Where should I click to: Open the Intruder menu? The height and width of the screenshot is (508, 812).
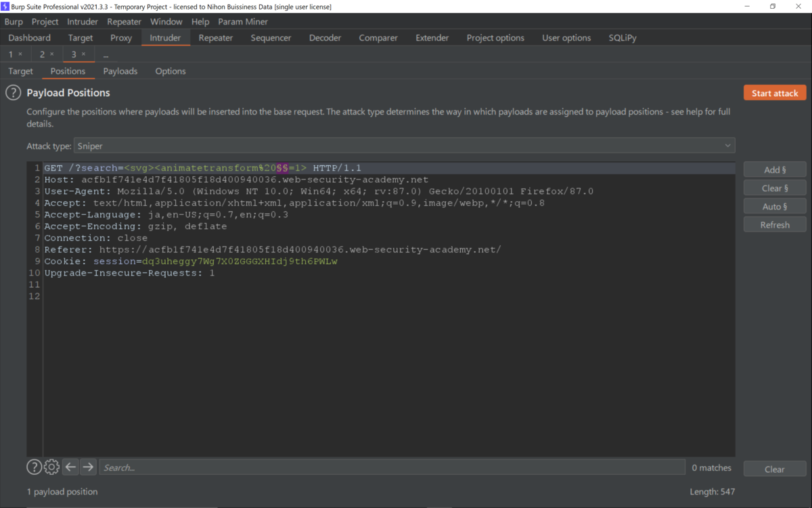pyautogui.click(x=83, y=22)
